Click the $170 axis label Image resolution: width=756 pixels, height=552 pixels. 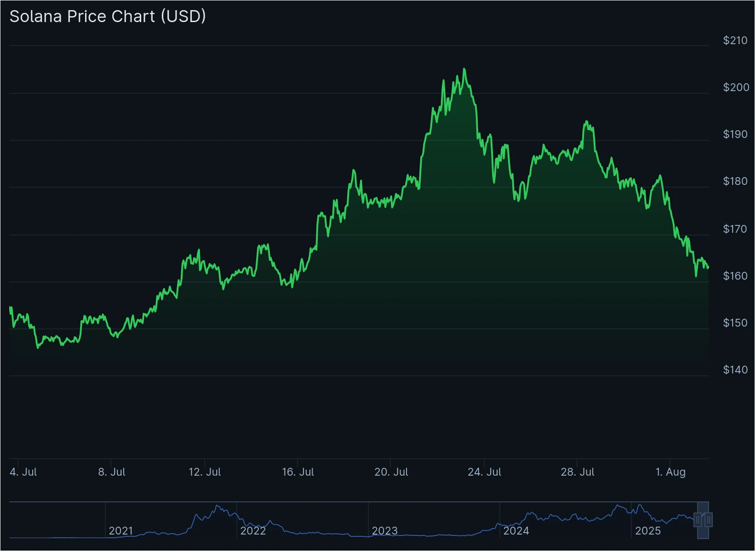pos(735,229)
